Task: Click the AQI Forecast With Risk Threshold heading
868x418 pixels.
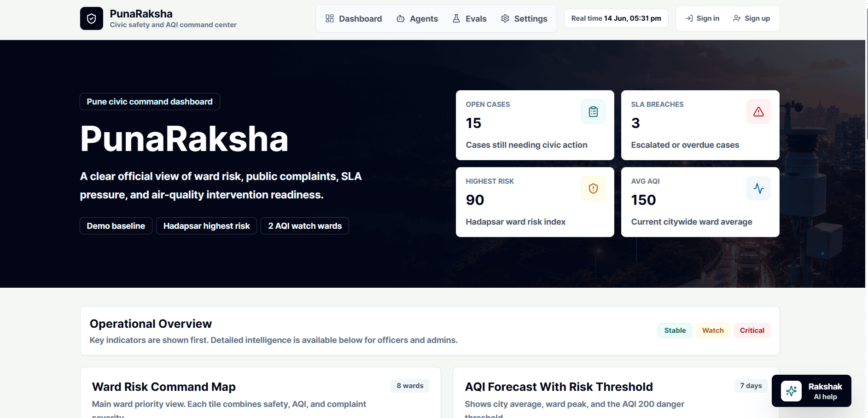Action: click(x=559, y=387)
